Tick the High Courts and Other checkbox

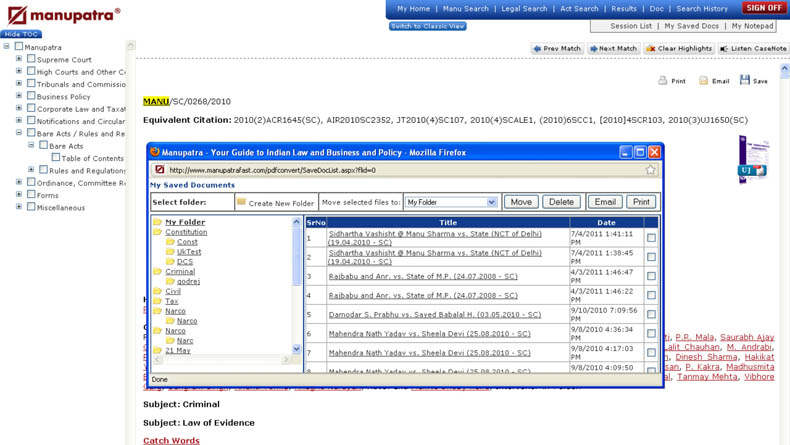(x=31, y=71)
